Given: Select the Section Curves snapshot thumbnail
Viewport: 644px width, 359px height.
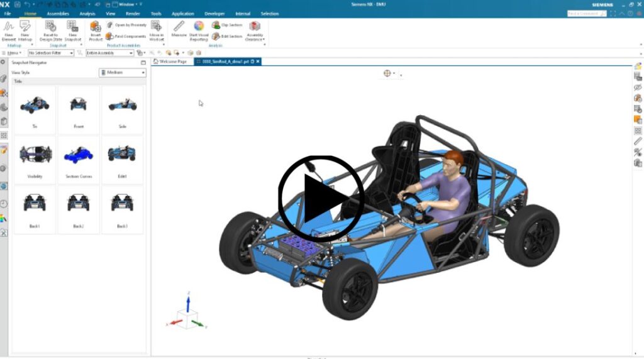Looking at the screenshot, I should click(79, 159).
